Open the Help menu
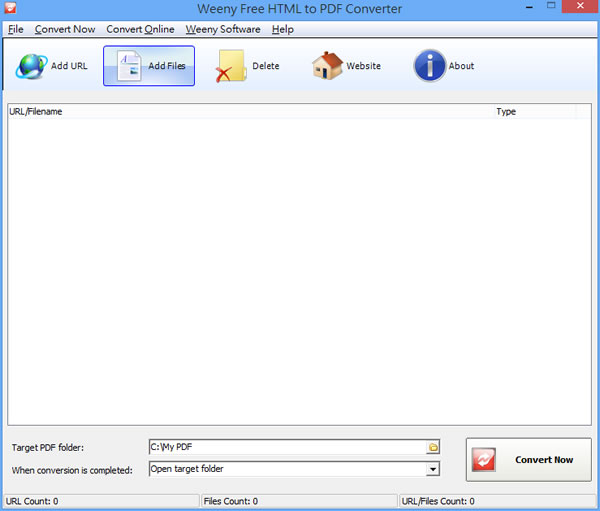 pos(283,29)
